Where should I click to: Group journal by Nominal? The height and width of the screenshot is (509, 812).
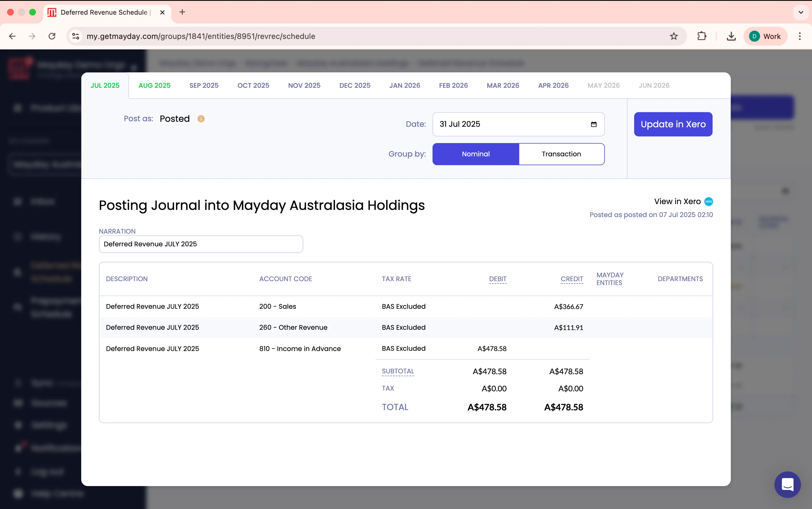[x=475, y=154]
